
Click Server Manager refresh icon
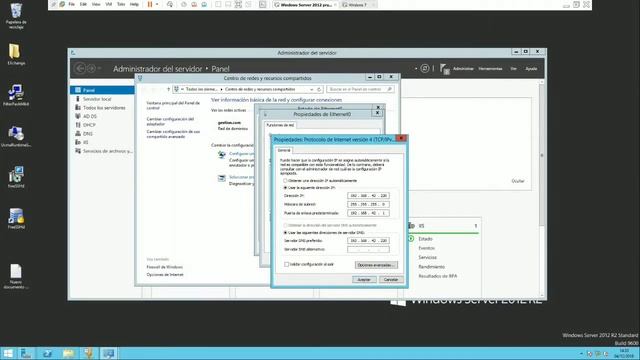[x=424, y=68]
